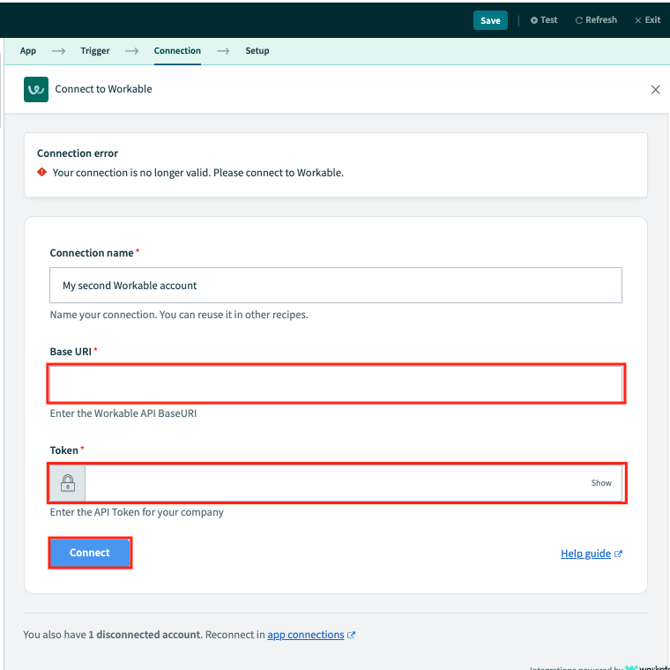This screenshot has width=670, height=670.
Task: Open the Help guide link
Action: point(585,554)
